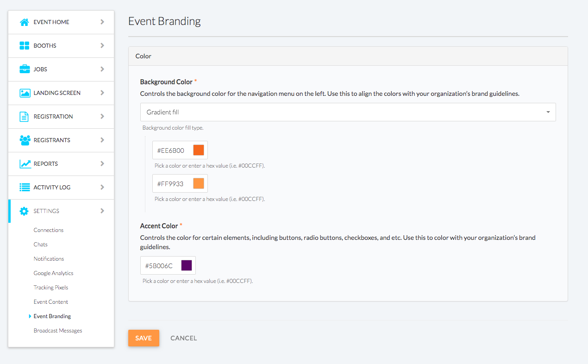Click the Cancel link
The height and width of the screenshot is (364, 588).
coord(183,338)
